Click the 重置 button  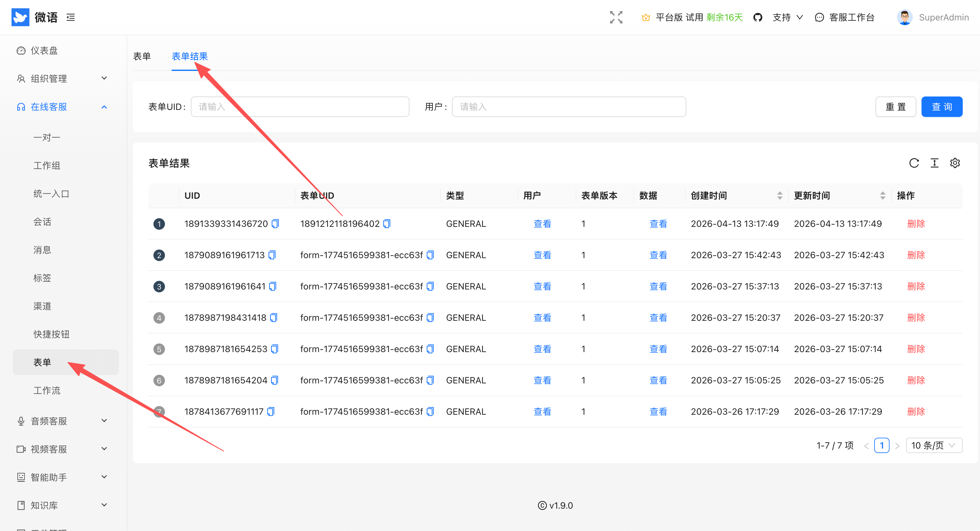(x=896, y=107)
